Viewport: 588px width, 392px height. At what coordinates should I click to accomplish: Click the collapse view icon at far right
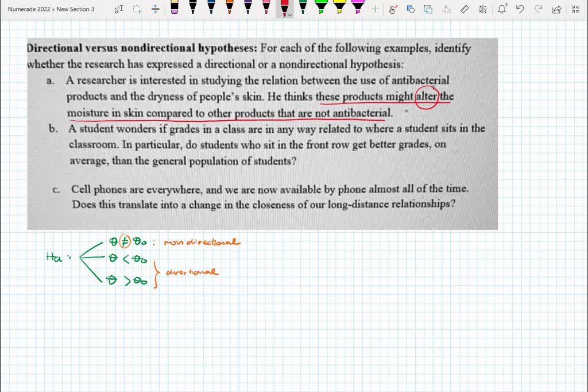pyautogui.click(x=574, y=9)
